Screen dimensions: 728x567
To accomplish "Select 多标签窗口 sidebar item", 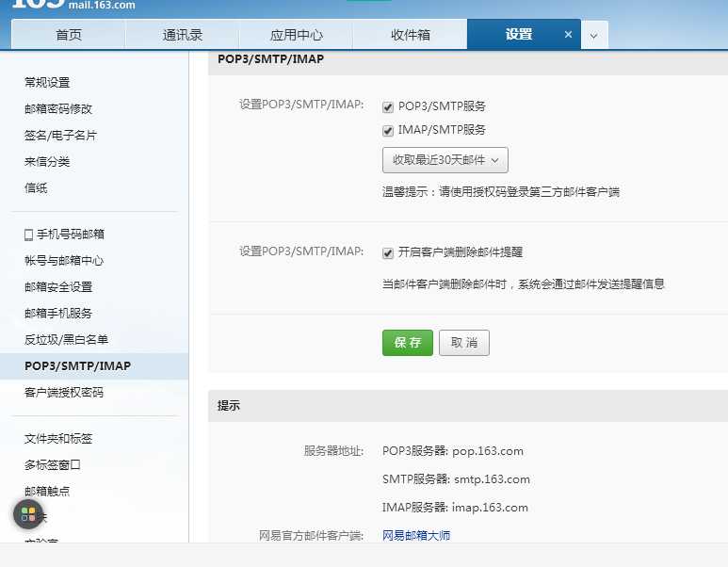I will click(x=53, y=465).
